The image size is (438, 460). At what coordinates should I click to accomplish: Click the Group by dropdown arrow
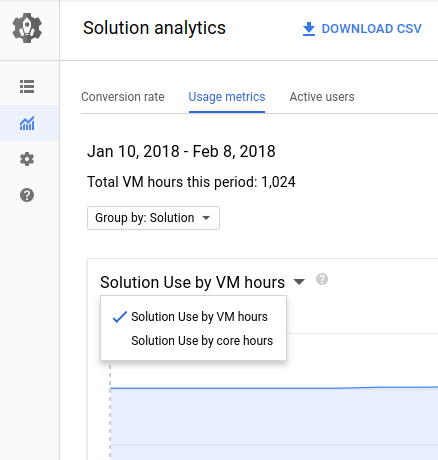[206, 218]
